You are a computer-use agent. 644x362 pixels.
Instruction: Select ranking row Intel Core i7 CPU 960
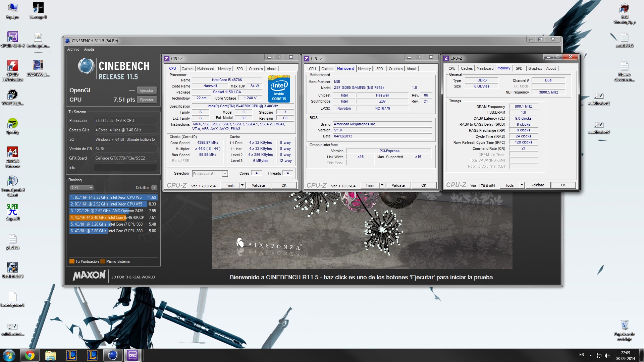pos(113,224)
